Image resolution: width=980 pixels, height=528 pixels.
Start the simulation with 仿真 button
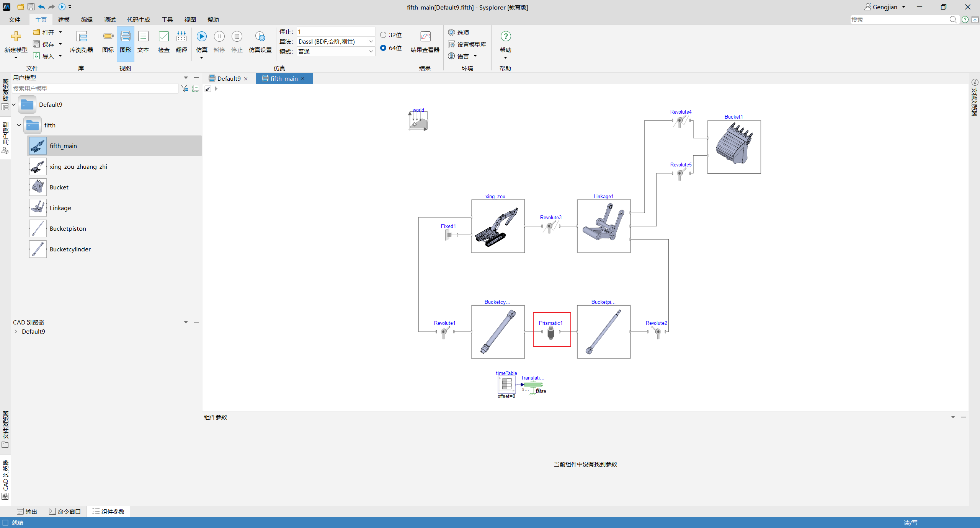[x=202, y=42]
